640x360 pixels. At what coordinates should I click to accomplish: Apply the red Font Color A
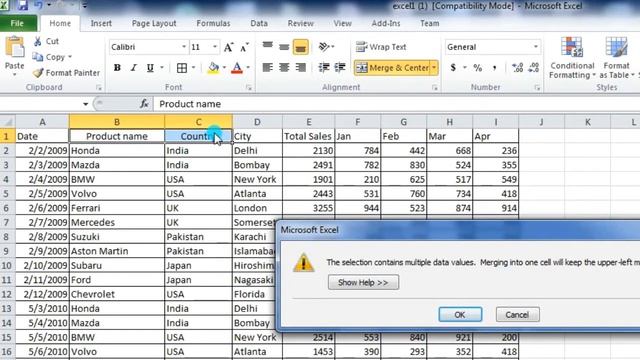(237, 68)
